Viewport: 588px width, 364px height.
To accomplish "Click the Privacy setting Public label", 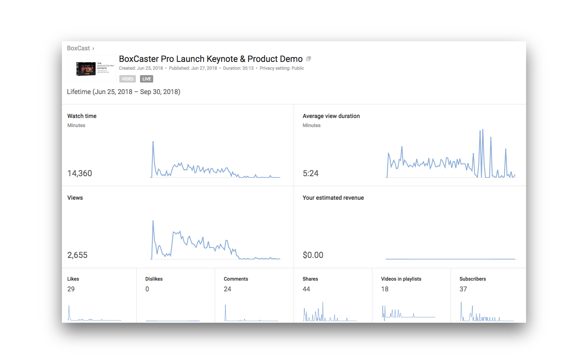I will [282, 68].
